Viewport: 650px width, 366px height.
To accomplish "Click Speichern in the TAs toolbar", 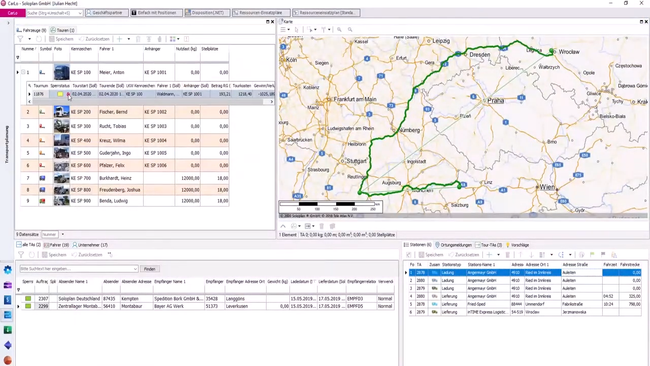I will [x=54, y=255].
